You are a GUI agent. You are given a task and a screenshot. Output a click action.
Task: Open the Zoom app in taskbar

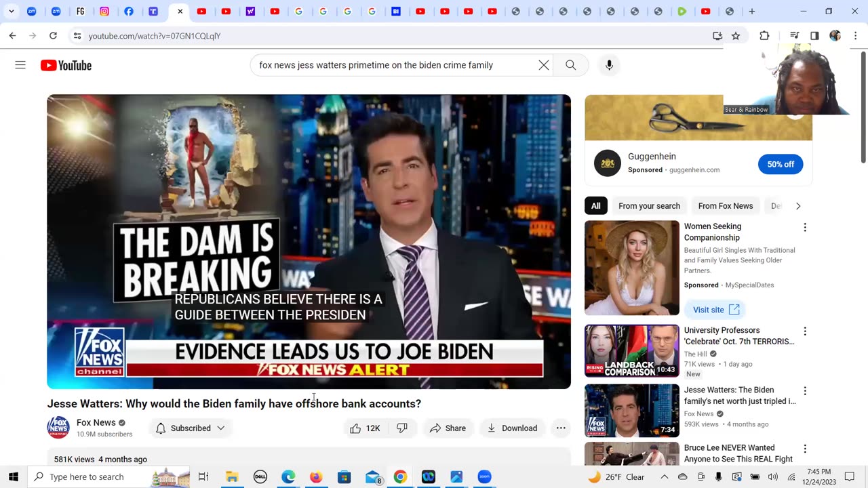(484, 476)
